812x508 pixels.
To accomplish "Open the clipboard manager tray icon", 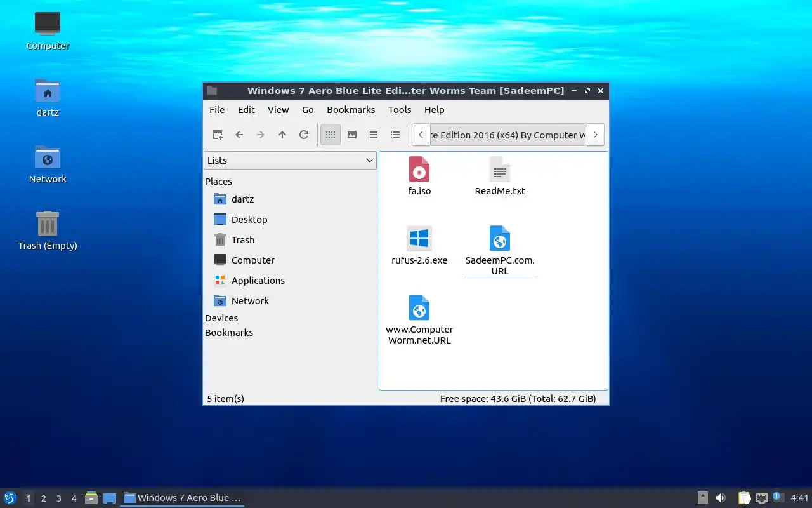I will click(744, 498).
